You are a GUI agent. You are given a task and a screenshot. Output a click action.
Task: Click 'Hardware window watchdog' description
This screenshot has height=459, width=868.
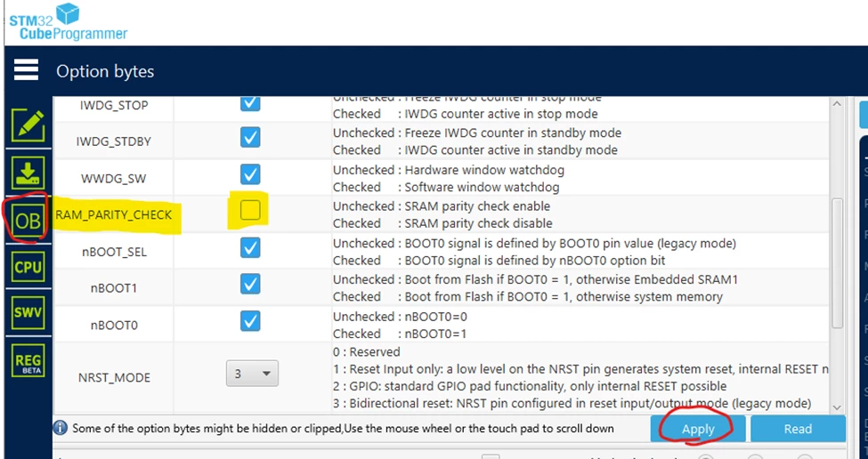pos(485,170)
